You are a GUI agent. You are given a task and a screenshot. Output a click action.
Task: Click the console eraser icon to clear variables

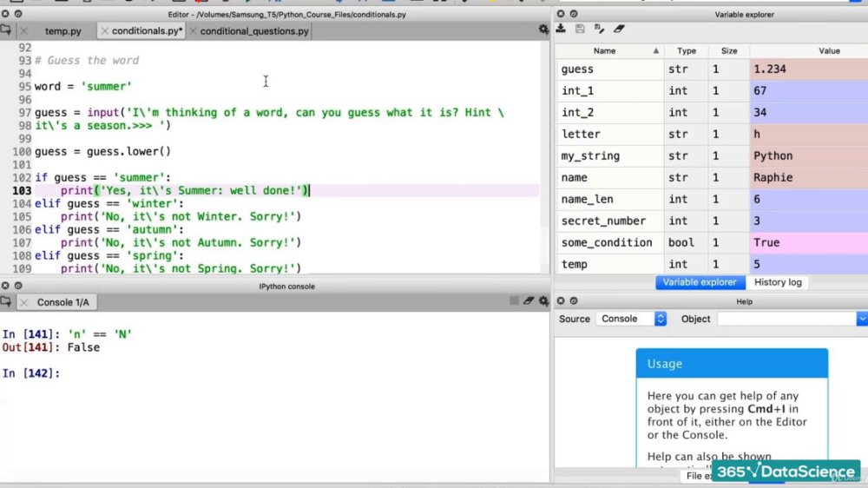click(529, 300)
